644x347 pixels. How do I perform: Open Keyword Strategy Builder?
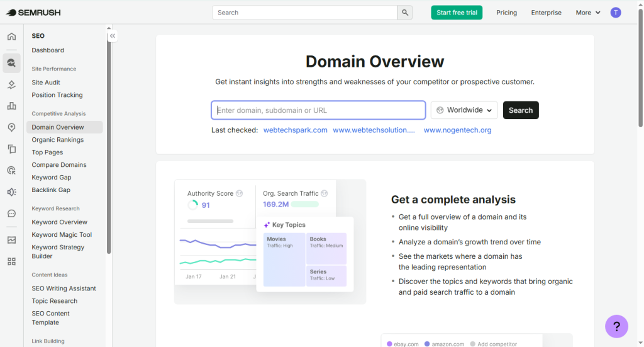click(58, 252)
